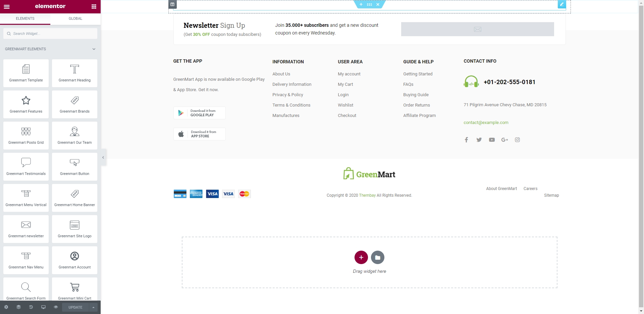The width and height of the screenshot is (644, 314).
Task: Collapse the Greenmart Elements category
Action: [94, 49]
